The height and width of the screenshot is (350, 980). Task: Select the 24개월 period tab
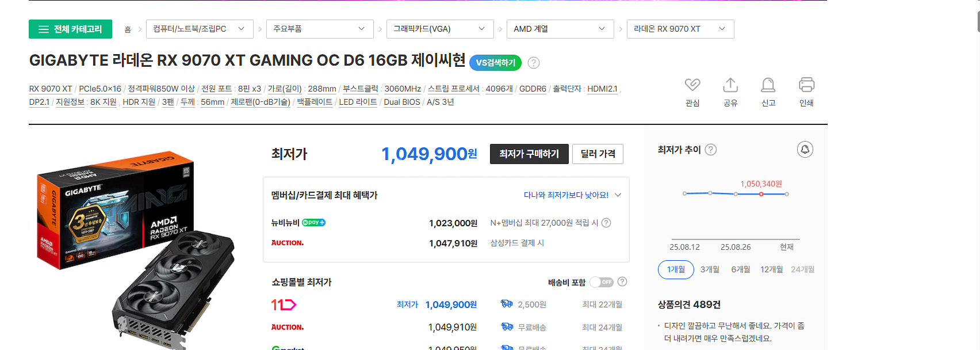pos(803,269)
